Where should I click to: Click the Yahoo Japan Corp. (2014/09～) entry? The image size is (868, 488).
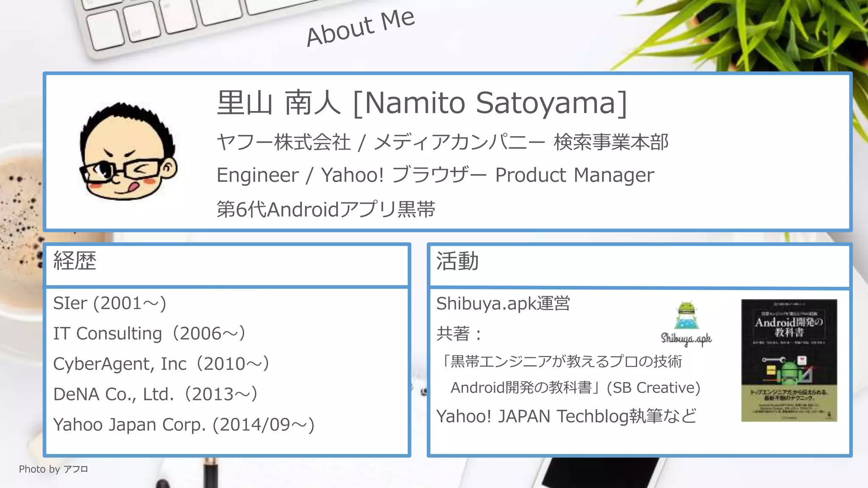184,425
